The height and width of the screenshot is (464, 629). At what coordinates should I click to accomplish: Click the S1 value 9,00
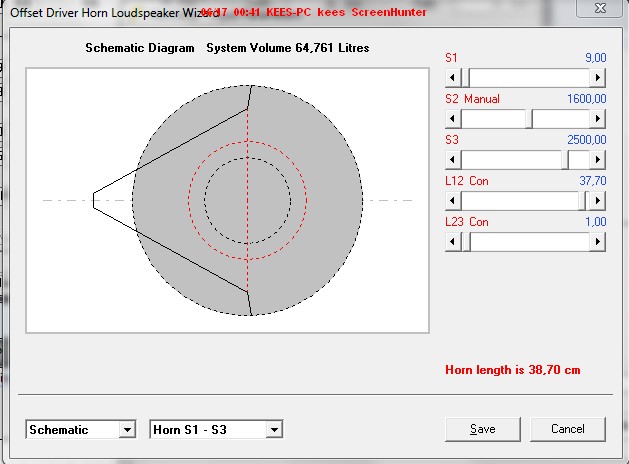tap(596, 58)
